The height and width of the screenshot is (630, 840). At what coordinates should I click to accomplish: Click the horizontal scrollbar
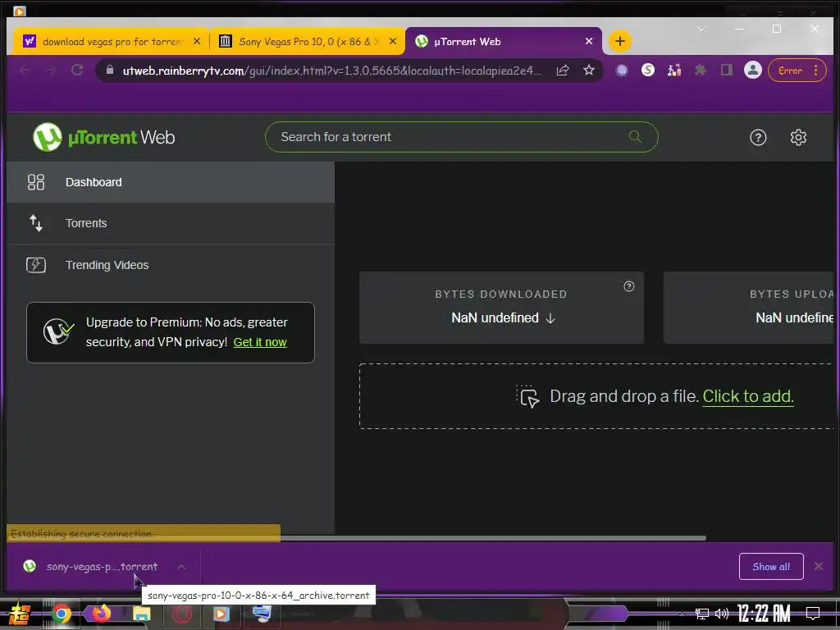click(x=493, y=537)
